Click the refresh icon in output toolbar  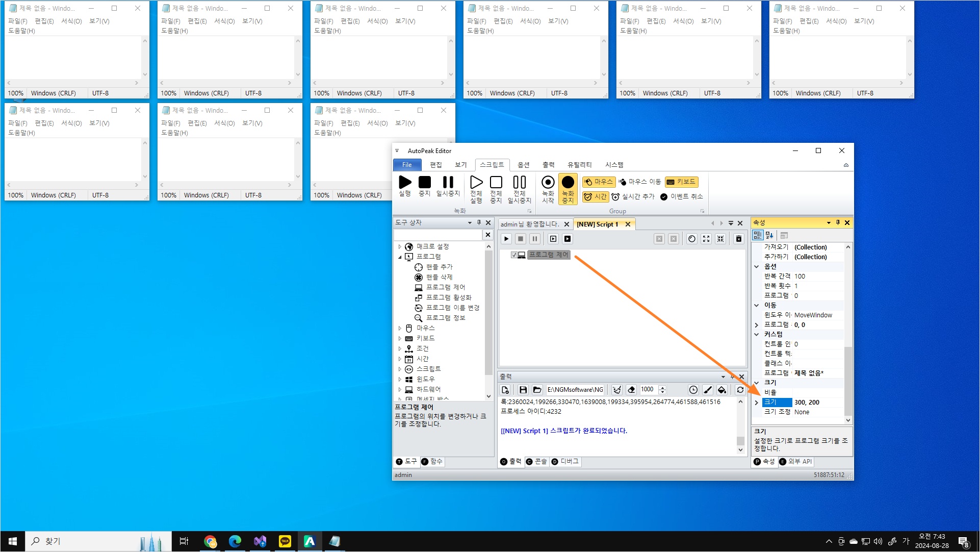coord(740,390)
